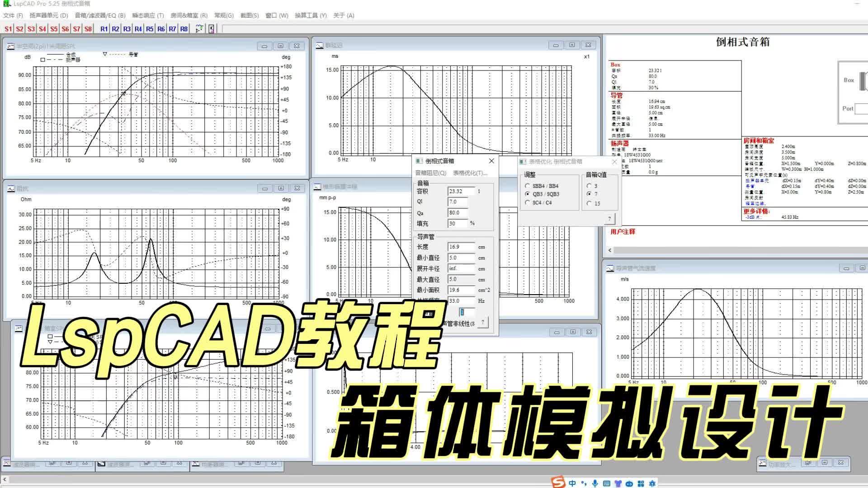
Task: Select the R7 room toolbar button
Action: tap(173, 29)
